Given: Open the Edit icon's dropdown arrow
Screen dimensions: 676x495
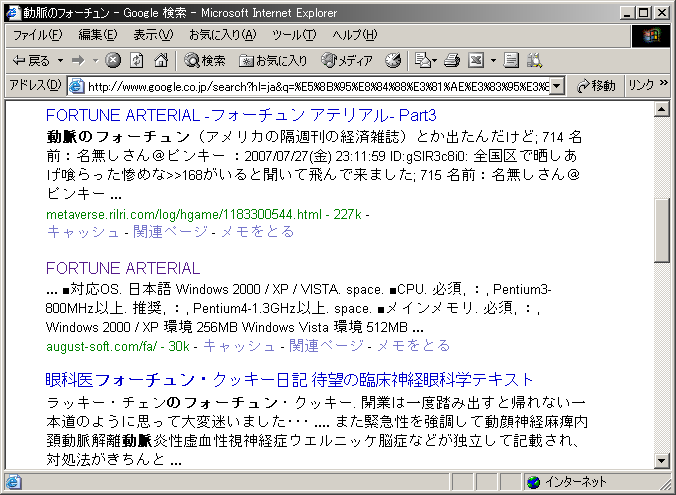Looking at the screenshot, I should click(x=493, y=60).
